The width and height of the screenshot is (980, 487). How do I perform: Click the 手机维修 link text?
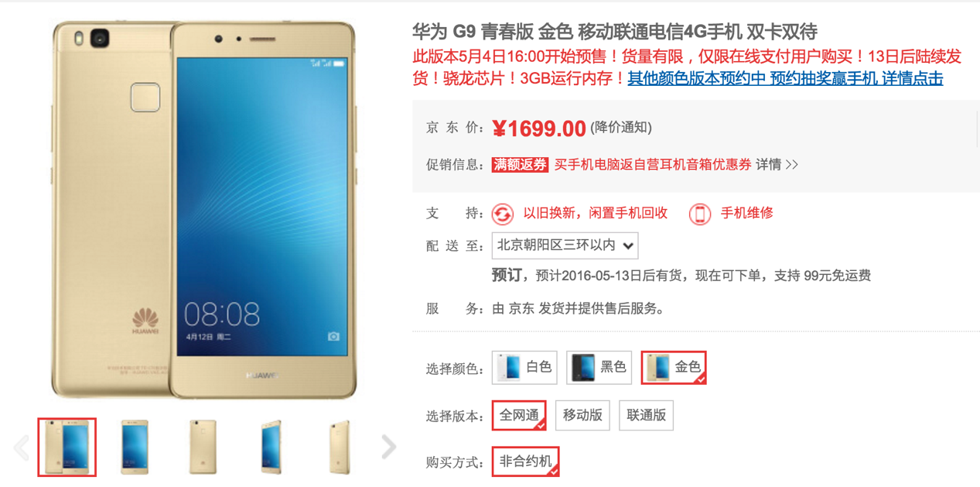[x=747, y=213]
